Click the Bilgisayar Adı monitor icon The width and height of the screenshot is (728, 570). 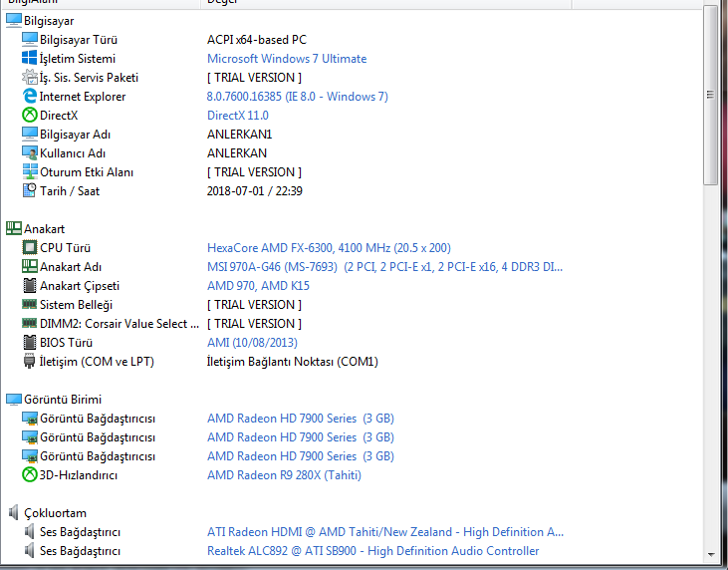tap(30, 134)
